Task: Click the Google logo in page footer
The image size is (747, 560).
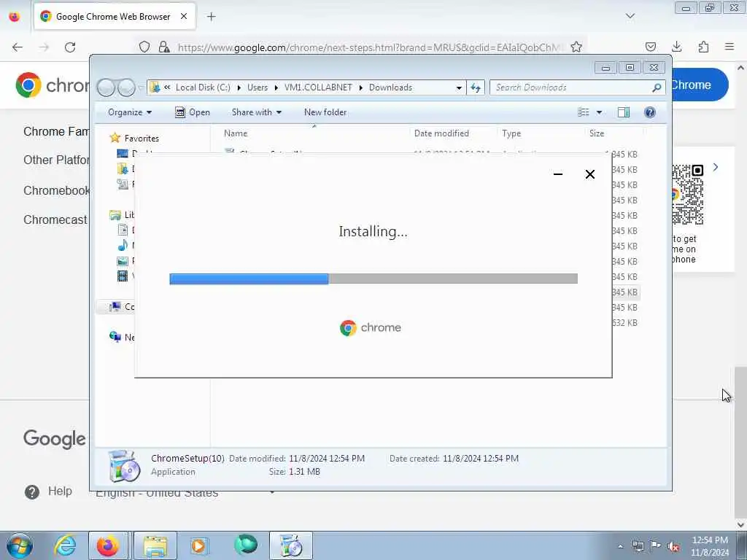Action: tap(55, 439)
